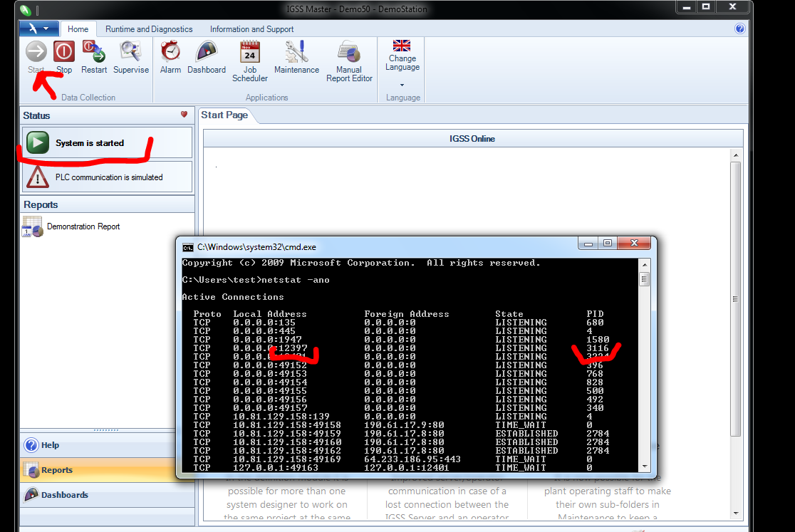Viewport: 795px width, 532px height.
Task: Click the PLC communication is simulated warning
Action: click(108, 177)
